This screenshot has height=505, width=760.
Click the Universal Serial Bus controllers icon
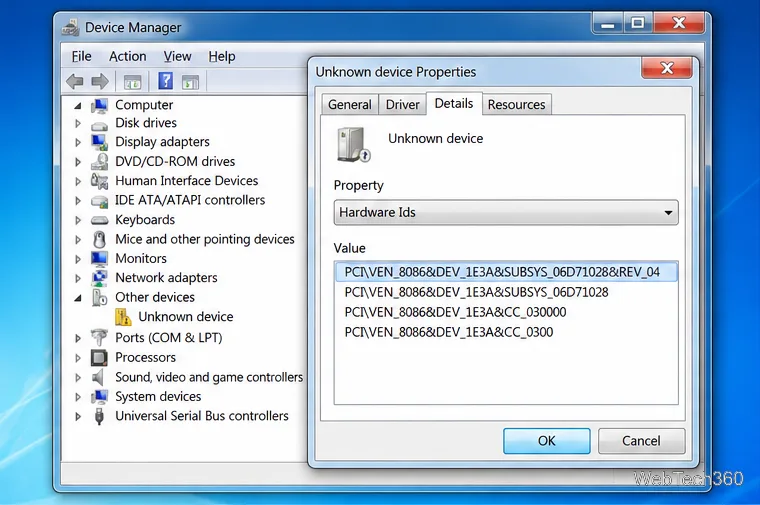point(99,416)
